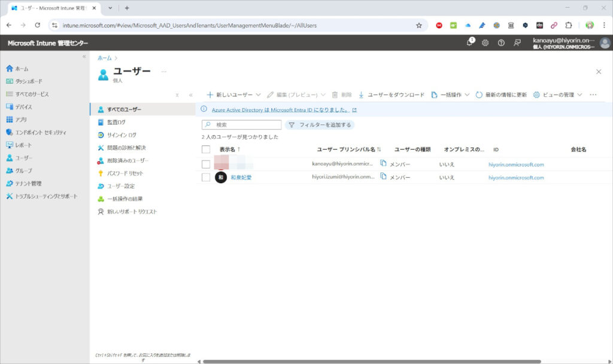This screenshot has width=613, height=364.
Task: Toggle the select-all checkbox in the table header
Action: [206, 149]
